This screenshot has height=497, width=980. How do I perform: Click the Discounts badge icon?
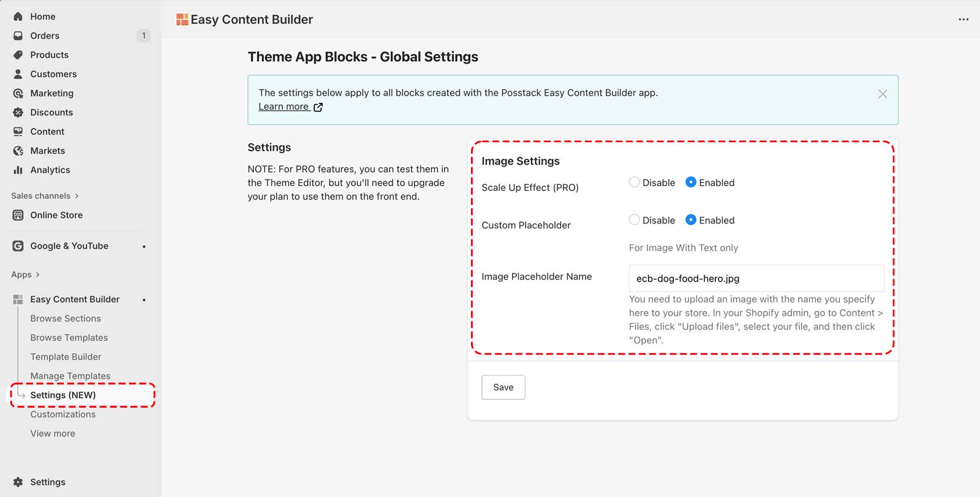[18, 113]
